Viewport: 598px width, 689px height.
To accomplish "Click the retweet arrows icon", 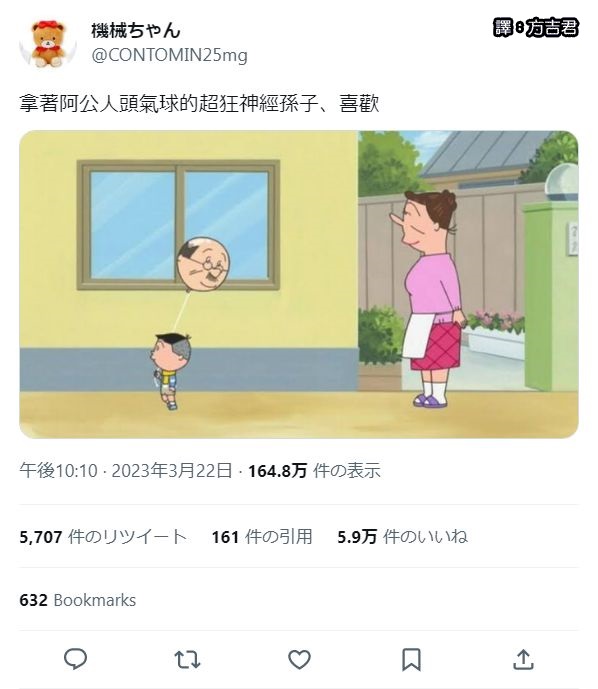I will click(x=188, y=660).
